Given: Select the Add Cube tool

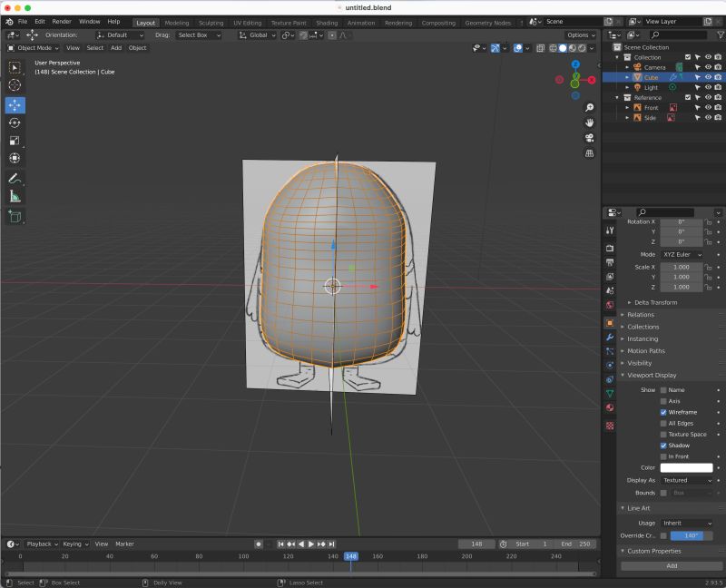Looking at the screenshot, I should point(14,217).
